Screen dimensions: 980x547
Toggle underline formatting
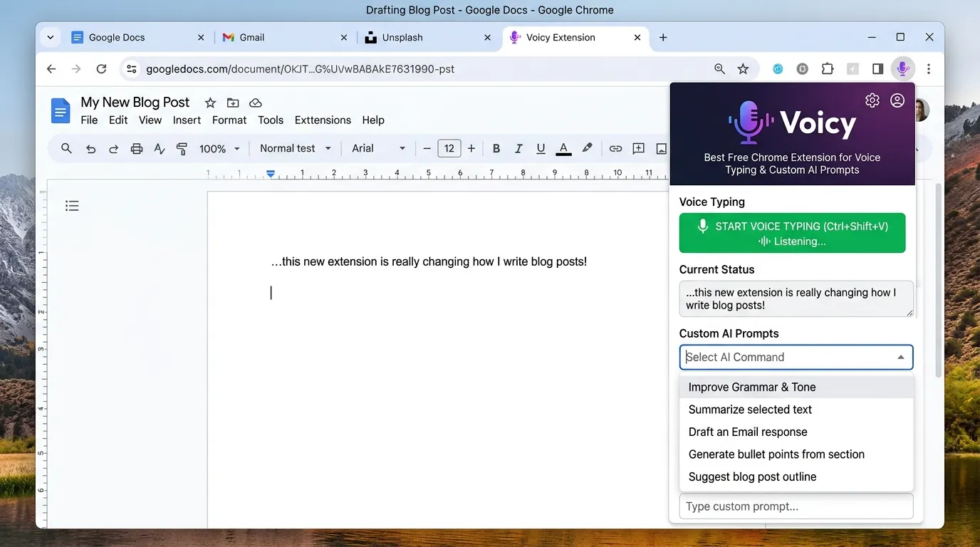click(541, 148)
